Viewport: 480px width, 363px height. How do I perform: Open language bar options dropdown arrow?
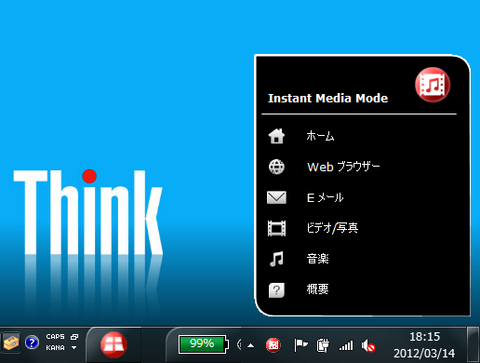(x=74, y=348)
